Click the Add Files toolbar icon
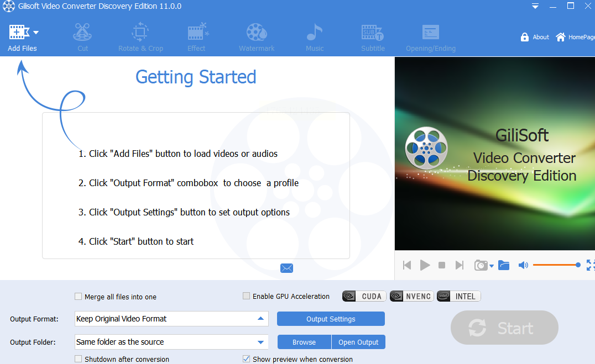This screenshot has height=364, width=595. tap(19, 32)
